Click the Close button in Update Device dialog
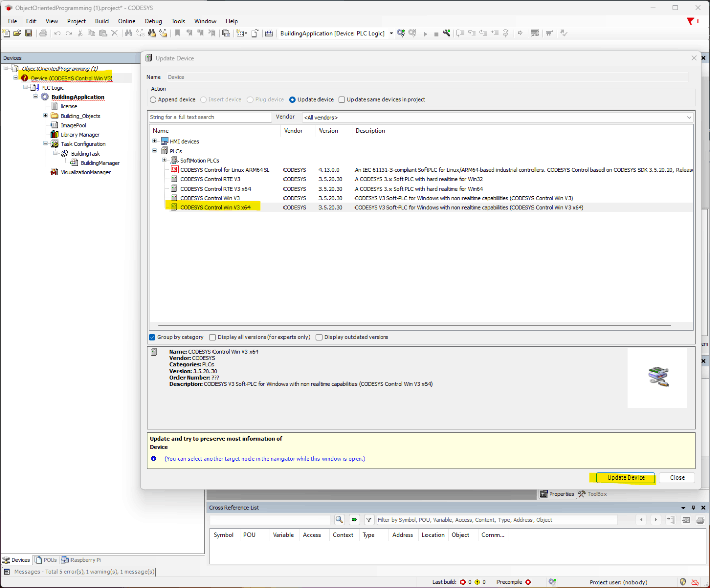The height and width of the screenshot is (588, 710). pos(678,477)
